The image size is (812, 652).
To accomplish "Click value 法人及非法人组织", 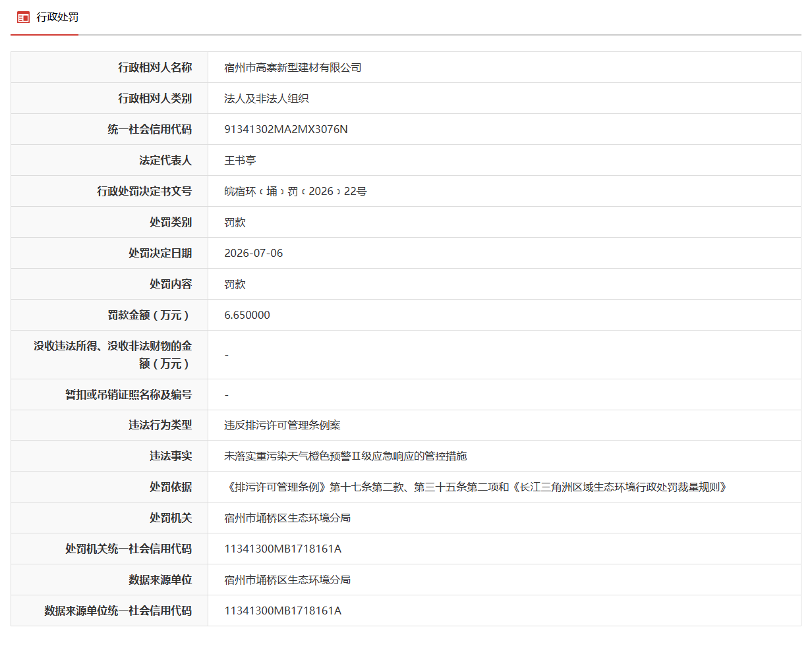I will click(x=266, y=98).
